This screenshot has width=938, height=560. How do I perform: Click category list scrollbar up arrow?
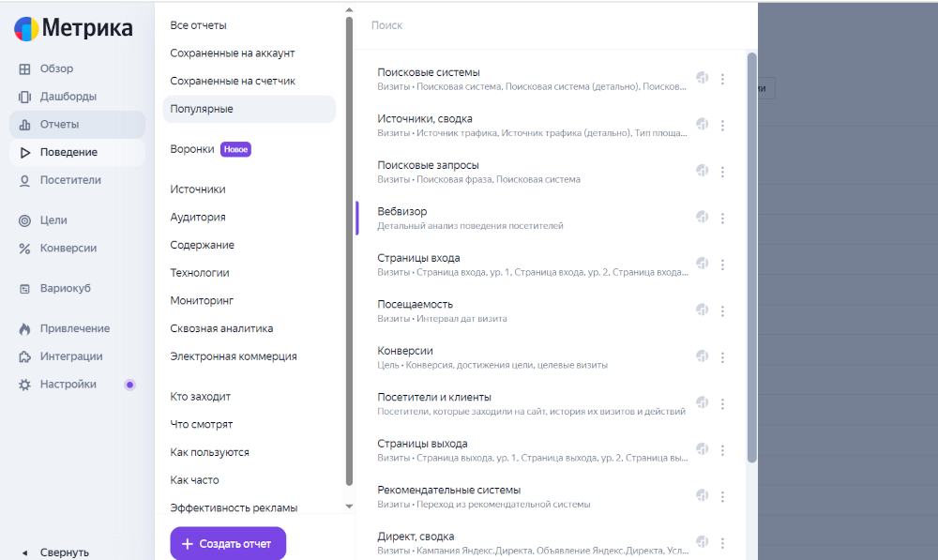click(x=349, y=10)
